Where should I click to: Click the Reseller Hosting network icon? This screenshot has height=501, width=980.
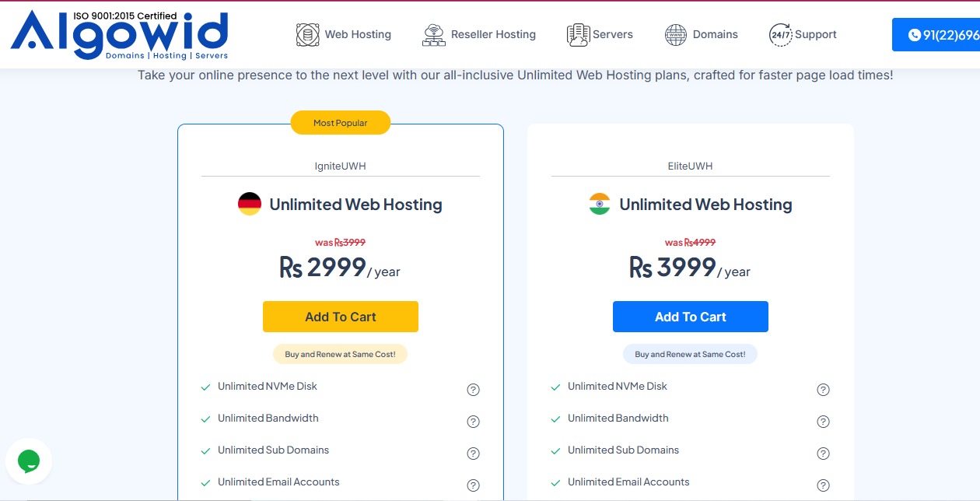click(434, 35)
